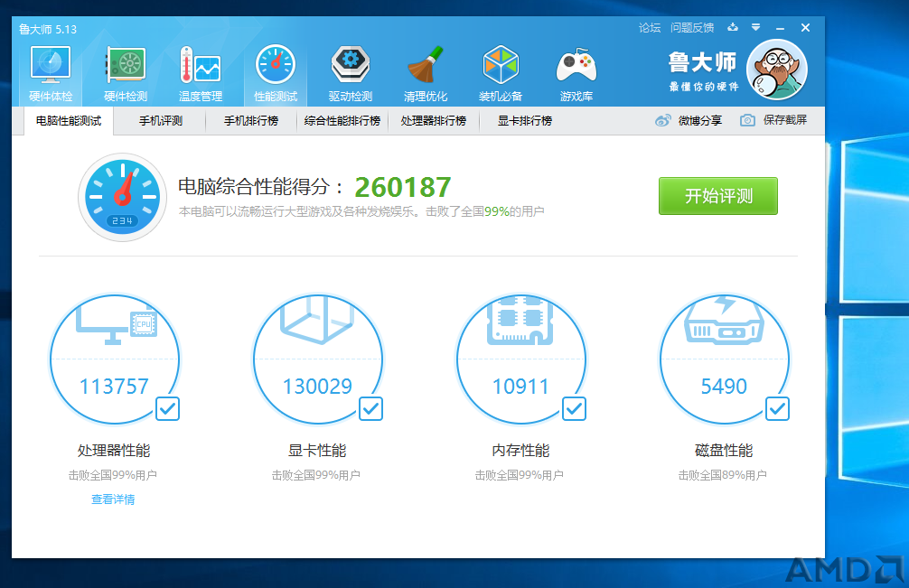Screen dimensions: 909x588
Task: Click 保存截屏 save screenshot text
Action: (x=785, y=120)
